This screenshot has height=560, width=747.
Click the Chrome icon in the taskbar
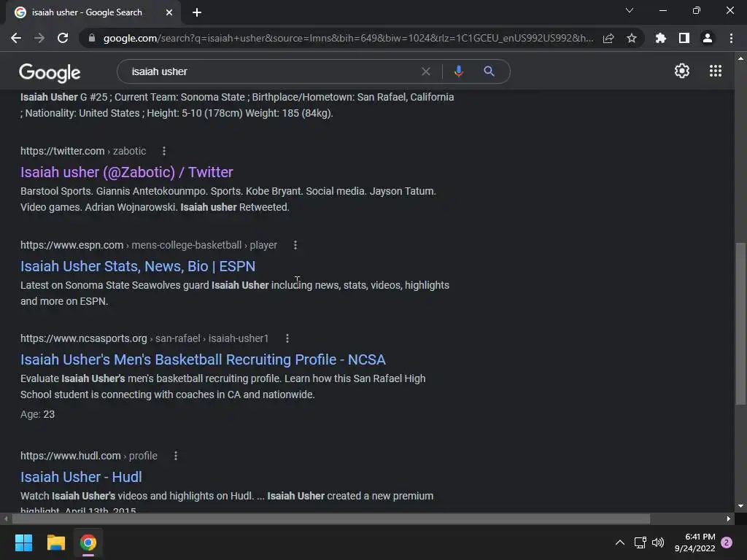click(88, 542)
